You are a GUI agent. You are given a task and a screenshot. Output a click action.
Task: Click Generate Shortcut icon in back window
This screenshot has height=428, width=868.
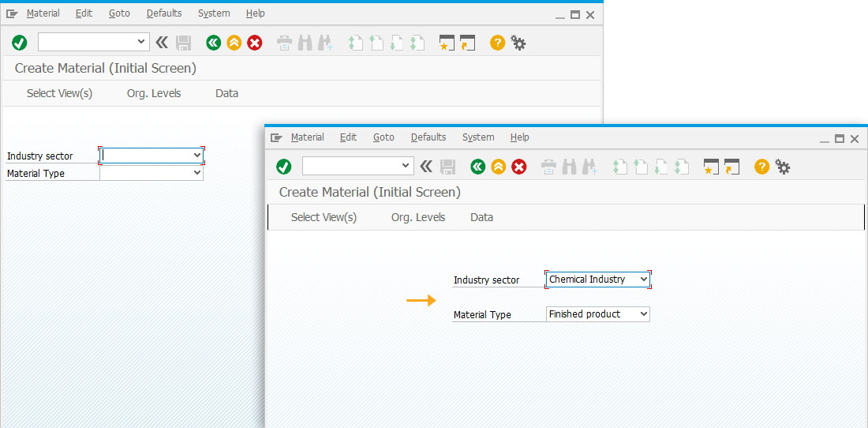(x=468, y=43)
